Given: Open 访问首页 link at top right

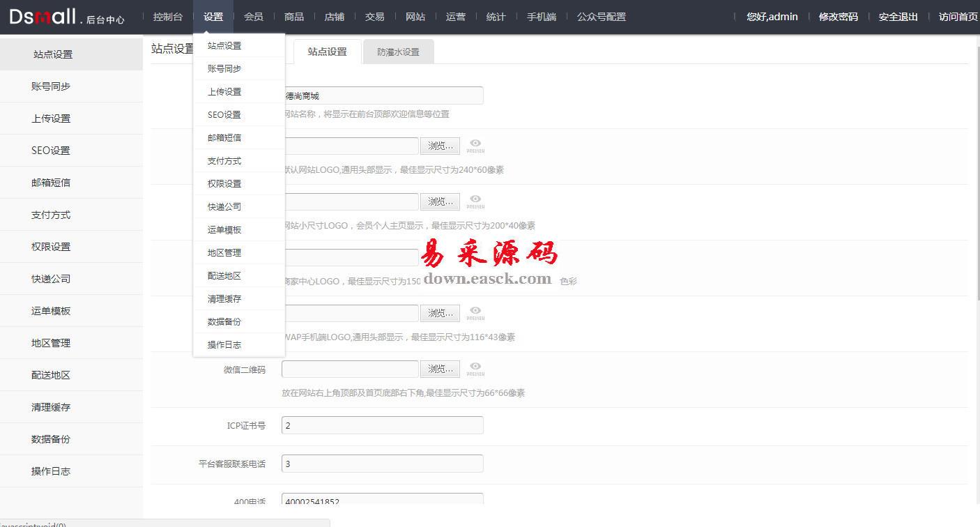Looking at the screenshot, I should (x=958, y=17).
